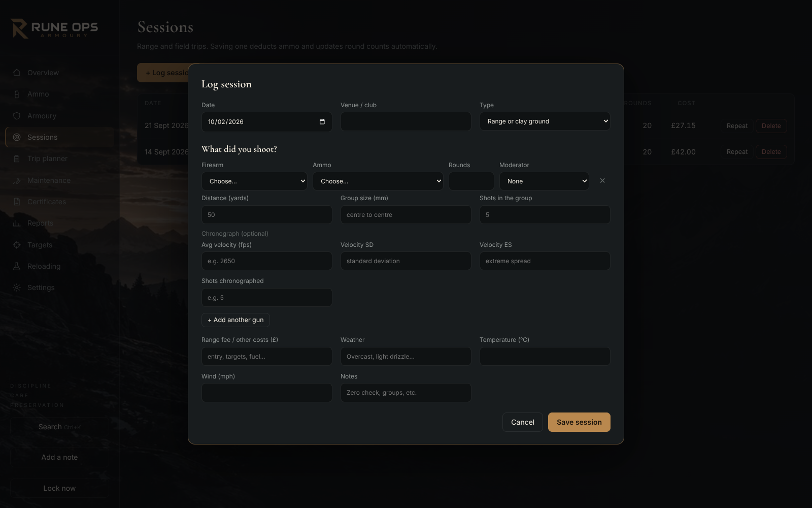Open the Ammo Choose dropdown
Image resolution: width=812 pixels, height=508 pixels.
click(378, 181)
